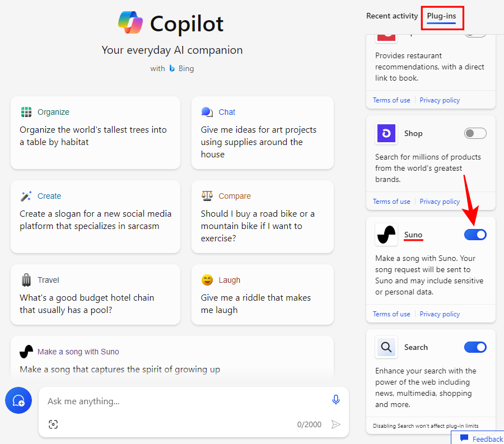Select the Make a song with Suno card
The image size is (504, 444).
172,358
